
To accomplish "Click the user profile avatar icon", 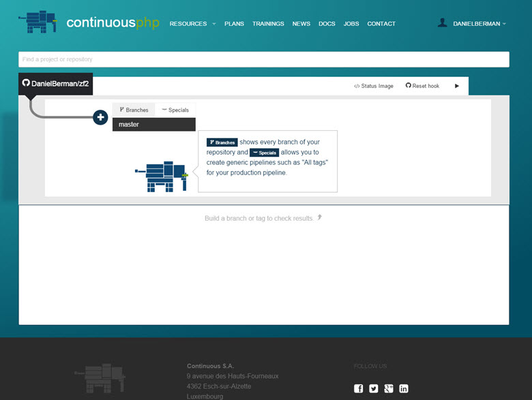I will click(442, 22).
